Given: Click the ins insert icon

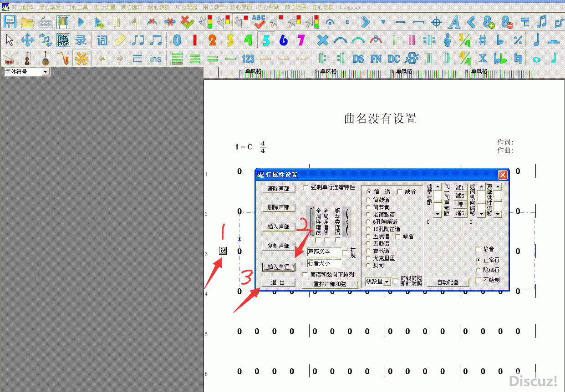Looking at the screenshot, I should pos(156,58).
